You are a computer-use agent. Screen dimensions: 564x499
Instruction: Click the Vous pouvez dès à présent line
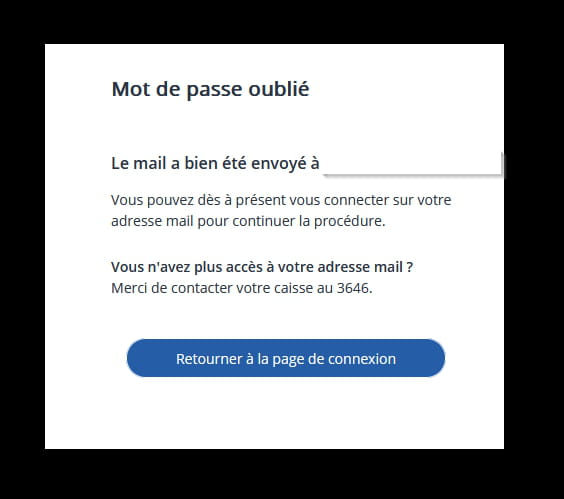281,200
